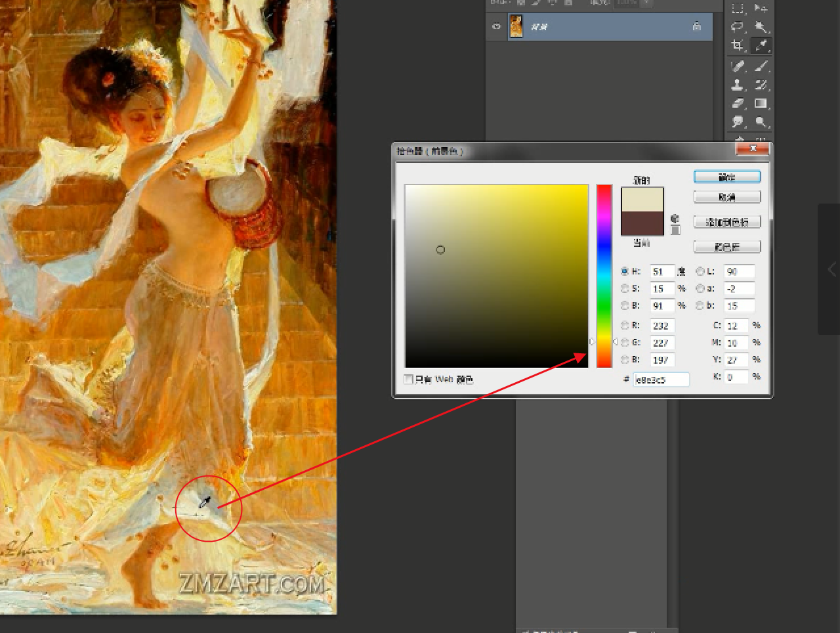
Task: Select the H hue radio button
Action: pyautogui.click(x=625, y=271)
